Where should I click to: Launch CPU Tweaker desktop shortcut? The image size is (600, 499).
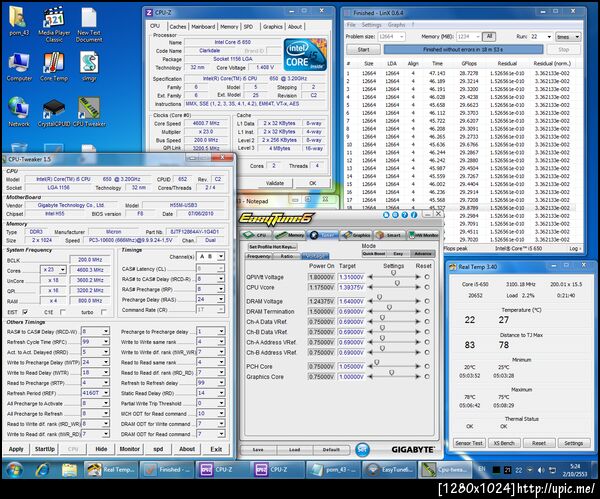pos(89,112)
